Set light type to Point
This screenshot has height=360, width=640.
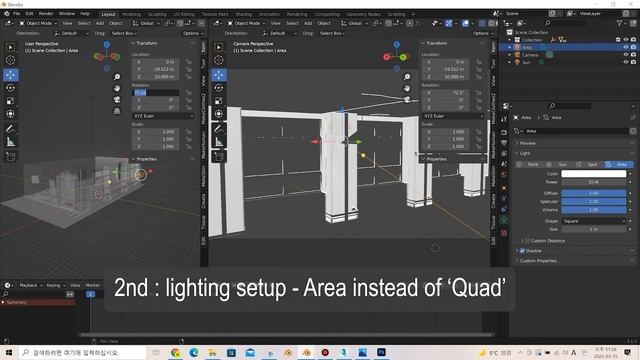tap(529, 164)
